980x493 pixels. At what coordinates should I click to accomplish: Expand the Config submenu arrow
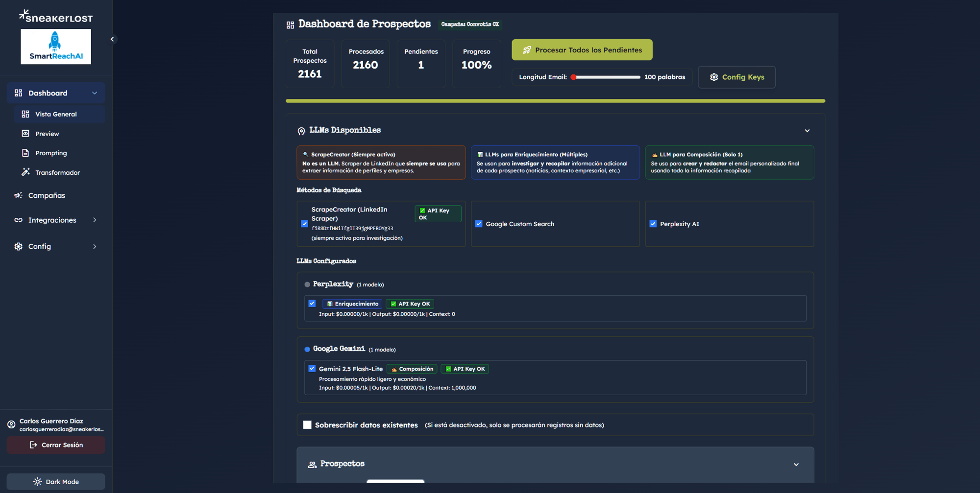coord(95,246)
